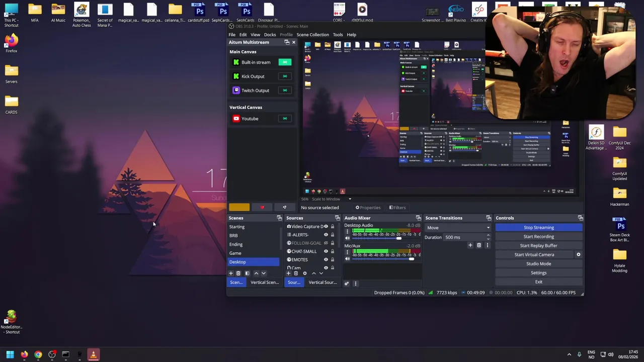The image size is (644, 362).
Task: Increase transition duration with up stepper
Action: click(x=488, y=236)
